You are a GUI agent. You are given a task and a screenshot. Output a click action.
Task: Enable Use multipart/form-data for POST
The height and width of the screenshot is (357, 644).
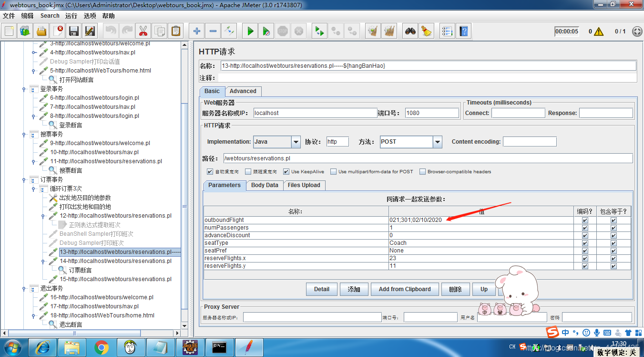point(334,172)
